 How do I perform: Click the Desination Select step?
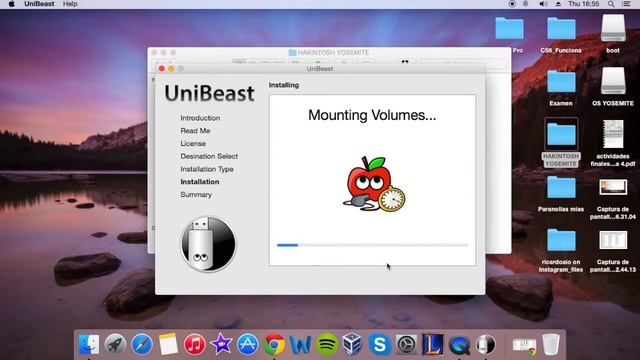click(x=209, y=156)
